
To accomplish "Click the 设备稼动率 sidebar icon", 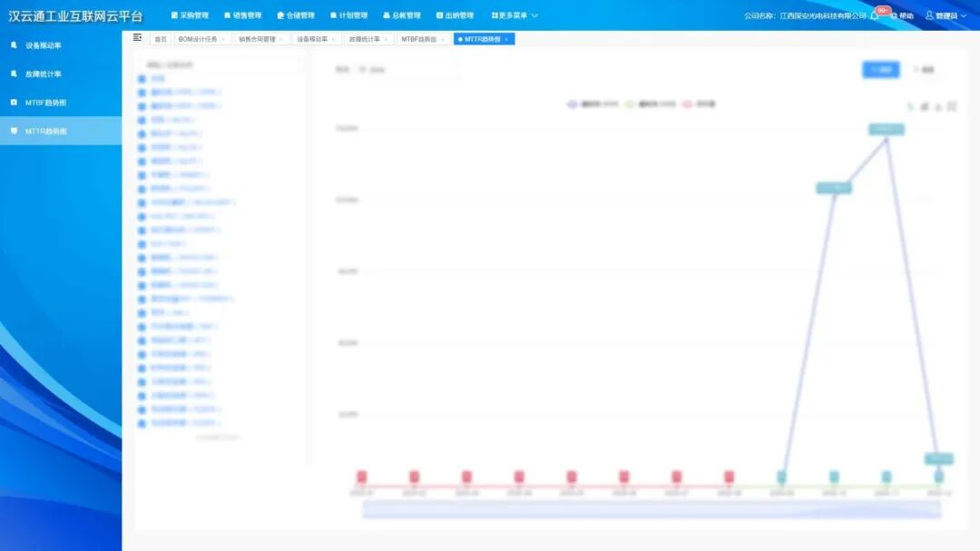I will coord(14,44).
